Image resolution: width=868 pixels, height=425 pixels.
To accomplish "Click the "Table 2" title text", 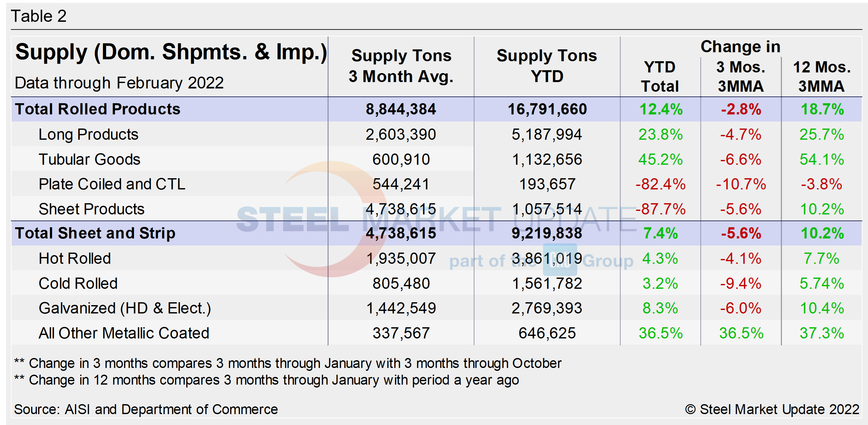I will (x=38, y=16).
